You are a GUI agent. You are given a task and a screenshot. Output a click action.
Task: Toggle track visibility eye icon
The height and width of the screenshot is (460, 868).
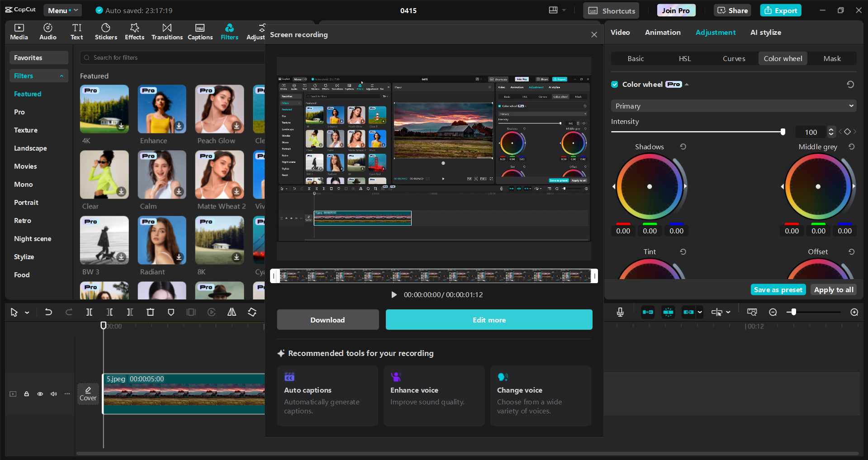pyautogui.click(x=40, y=394)
